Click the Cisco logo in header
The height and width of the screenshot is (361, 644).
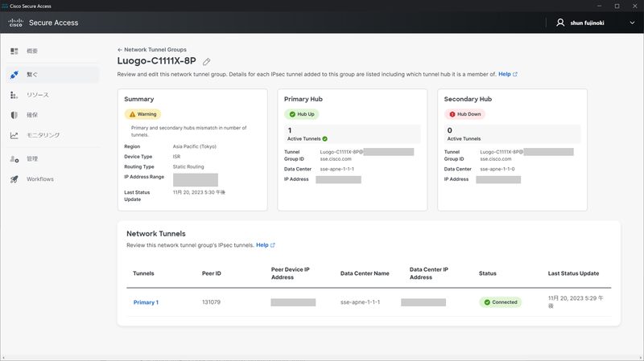coord(15,23)
